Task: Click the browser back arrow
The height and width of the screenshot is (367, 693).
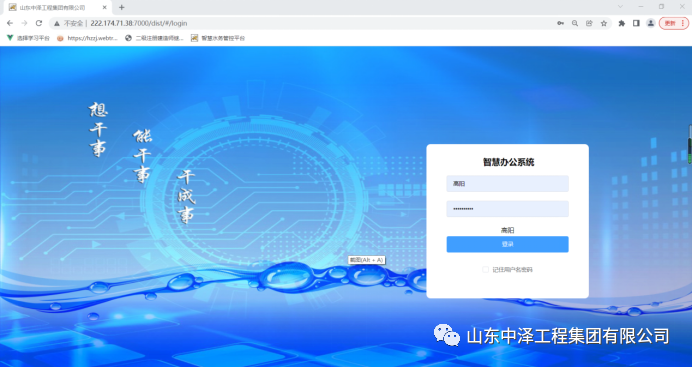Action: point(10,23)
